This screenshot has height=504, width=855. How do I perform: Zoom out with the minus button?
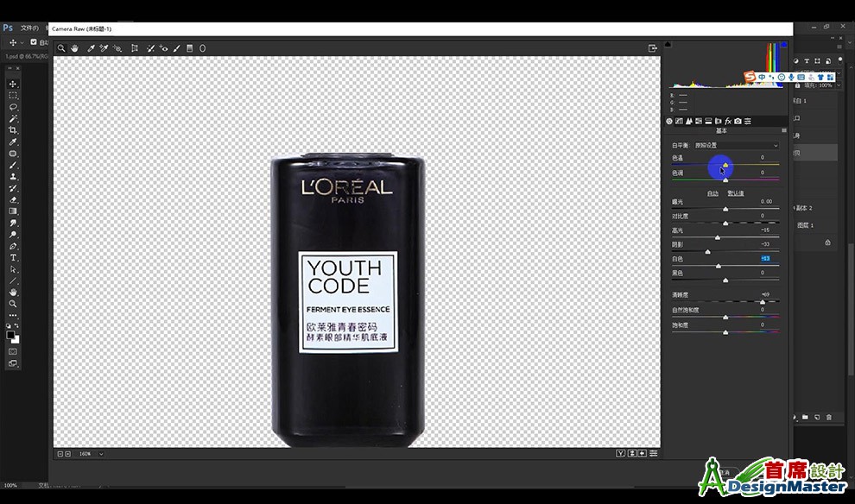(x=60, y=453)
